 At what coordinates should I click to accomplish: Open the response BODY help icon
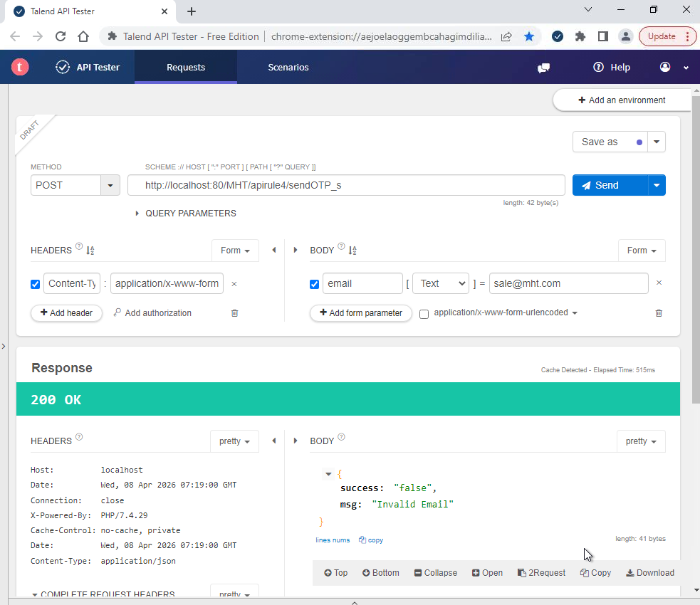click(x=341, y=437)
